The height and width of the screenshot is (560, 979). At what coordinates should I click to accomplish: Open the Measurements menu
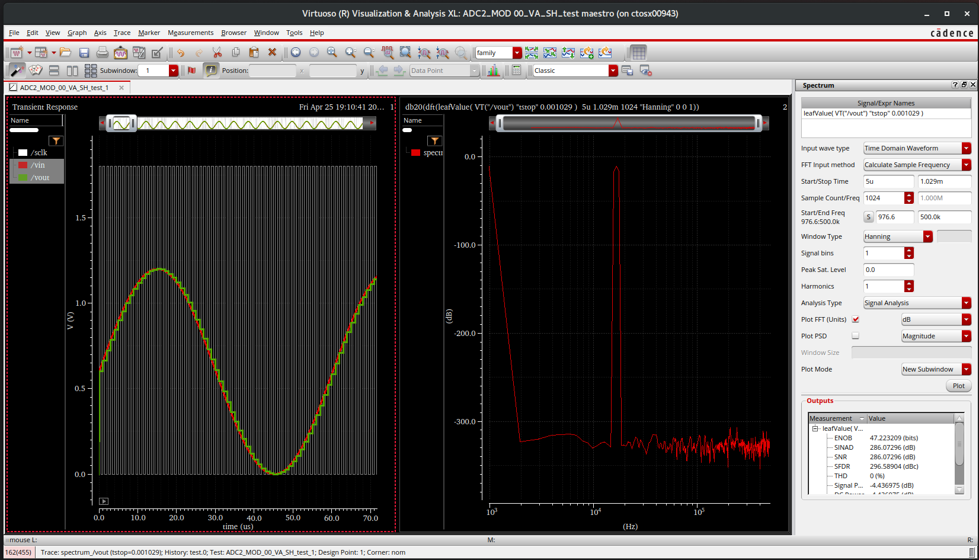click(x=190, y=33)
